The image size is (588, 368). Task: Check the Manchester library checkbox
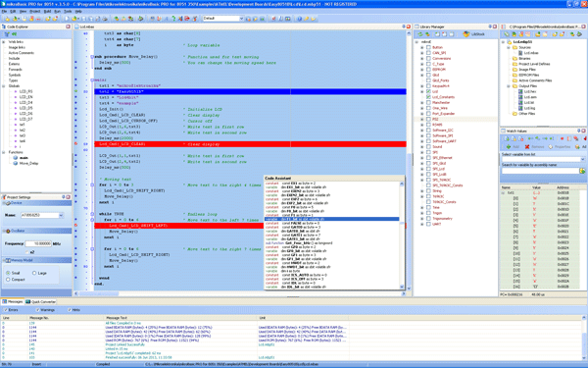(428, 102)
